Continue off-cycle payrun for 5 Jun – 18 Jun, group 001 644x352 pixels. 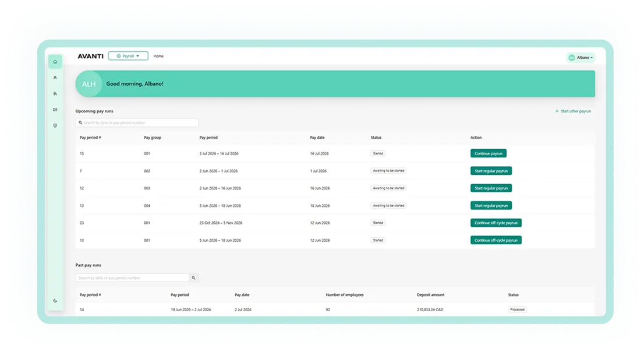click(496, 240)
